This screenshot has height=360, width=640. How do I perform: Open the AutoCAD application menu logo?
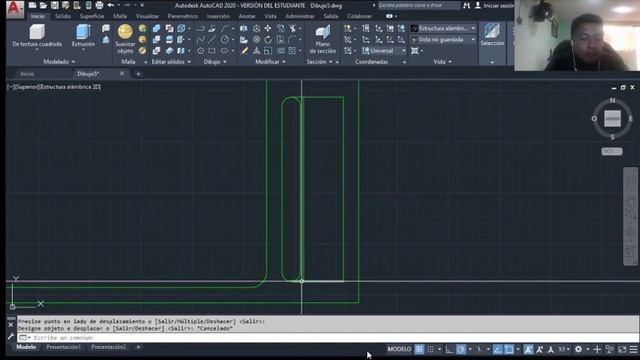pos(15,9)
